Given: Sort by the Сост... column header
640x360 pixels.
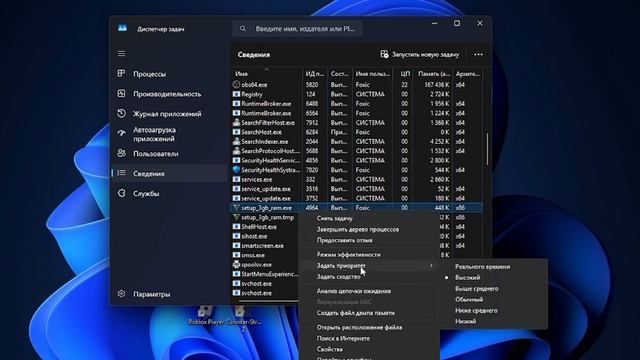Looking at the screenshot, I should point(340,73).
